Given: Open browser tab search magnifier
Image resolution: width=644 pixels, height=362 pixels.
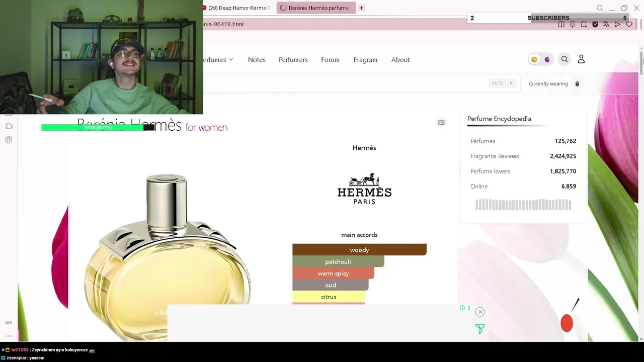Looking at the screenshot, I should click(x=600, y=8).
